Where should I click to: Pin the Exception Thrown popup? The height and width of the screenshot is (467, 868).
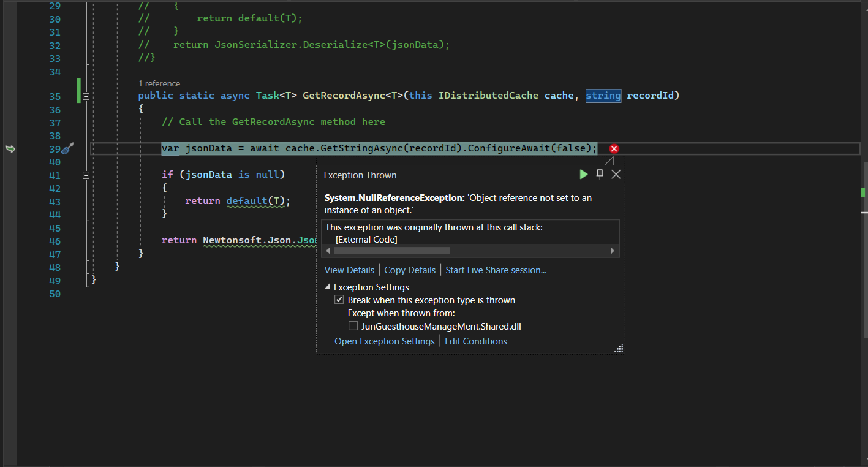[600, 175]
